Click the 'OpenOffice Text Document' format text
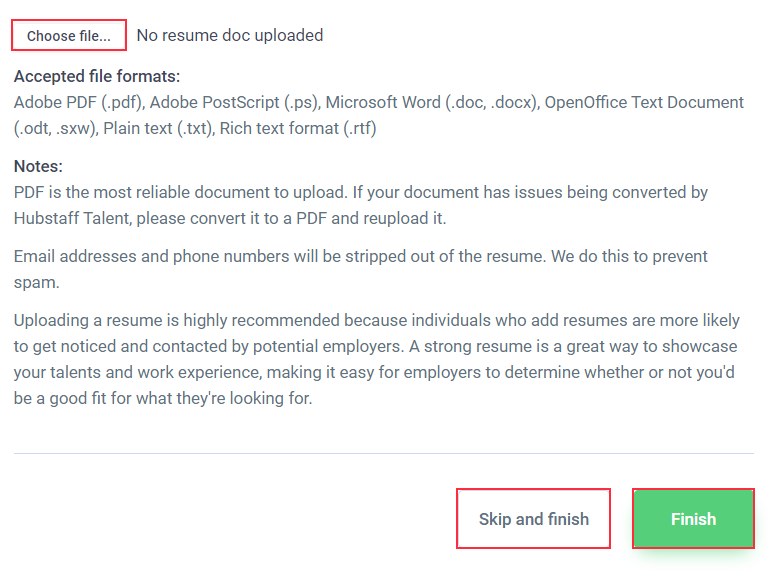The height and width of the screenshot is (572, 776). click(644, 102)
